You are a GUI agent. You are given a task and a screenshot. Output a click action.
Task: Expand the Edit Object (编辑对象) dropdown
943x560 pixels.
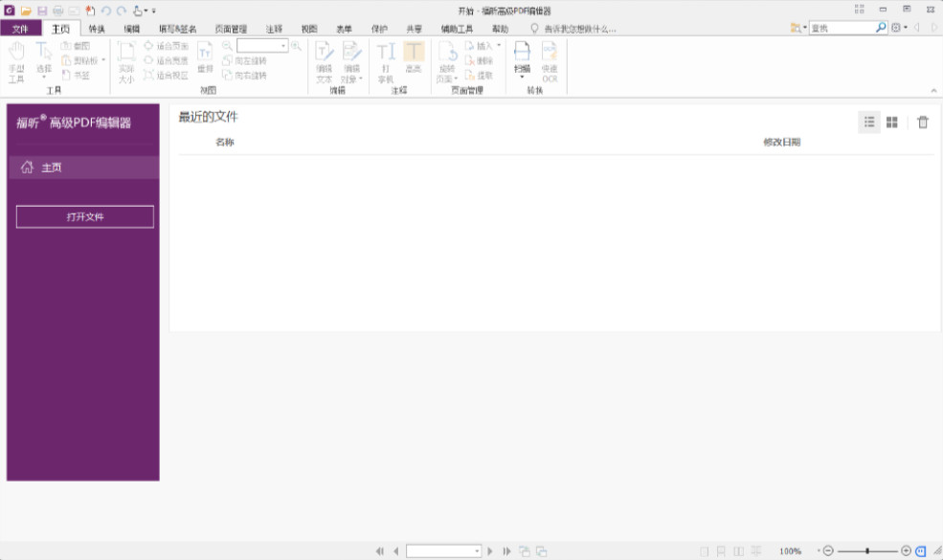coord(361,79)
